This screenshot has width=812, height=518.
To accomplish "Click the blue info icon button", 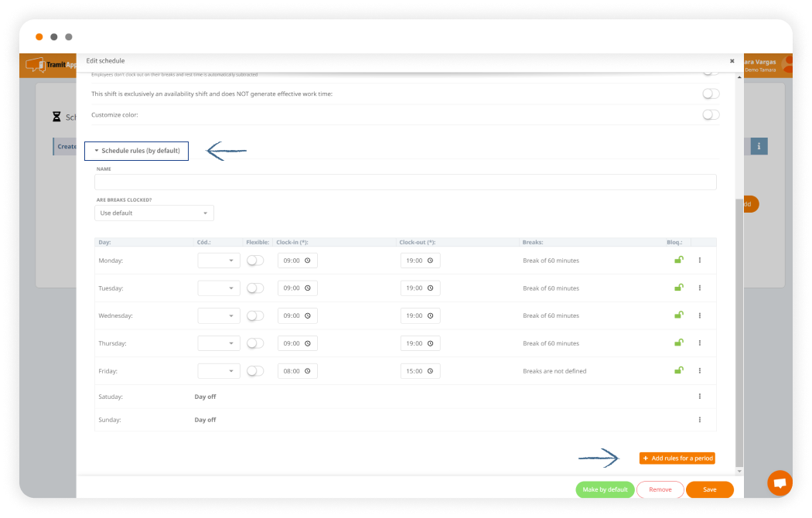I will pos(759,146).
